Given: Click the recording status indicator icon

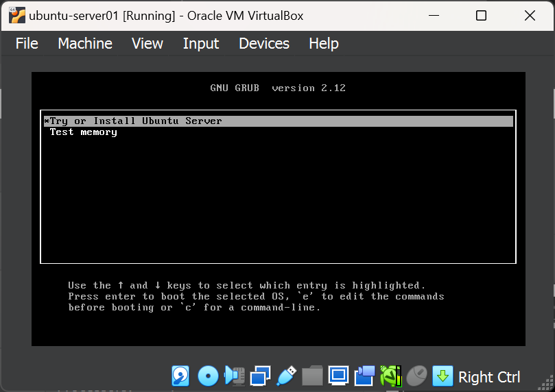Looking at the screenshot, I should click(x=364, y=376).
